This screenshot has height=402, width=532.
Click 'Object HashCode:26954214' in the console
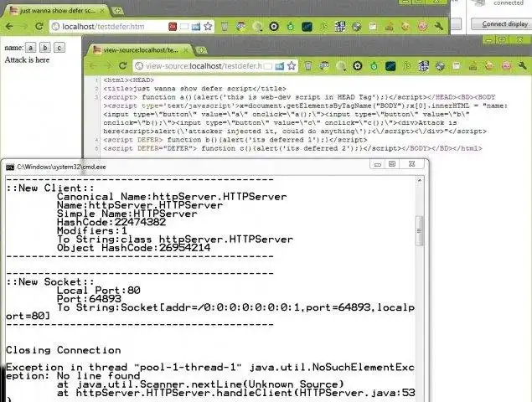coord(134,248)
